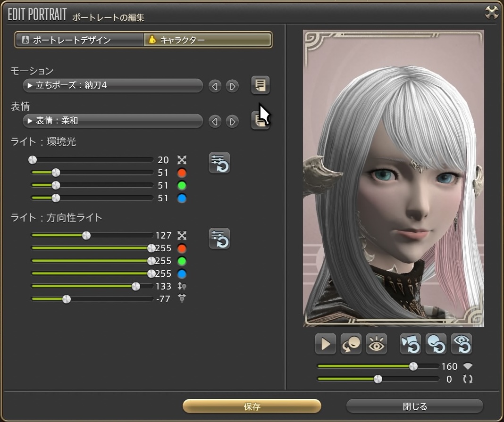
Task: Reset the ambient light settings
Action: click(x=219, y=163)
